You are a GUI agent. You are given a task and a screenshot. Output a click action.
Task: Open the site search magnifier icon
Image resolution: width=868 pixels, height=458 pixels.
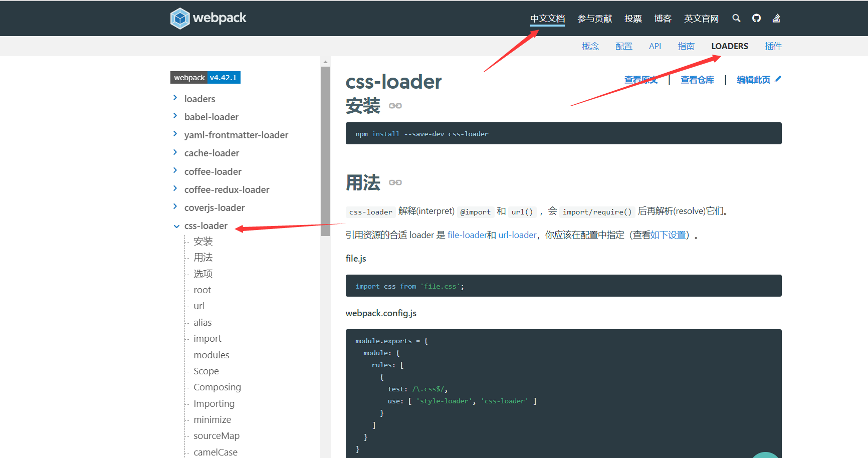(x=736, y=18)
